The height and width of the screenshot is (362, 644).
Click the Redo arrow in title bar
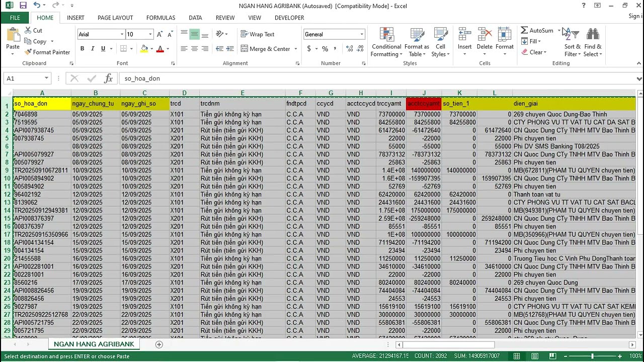(56, 6)
